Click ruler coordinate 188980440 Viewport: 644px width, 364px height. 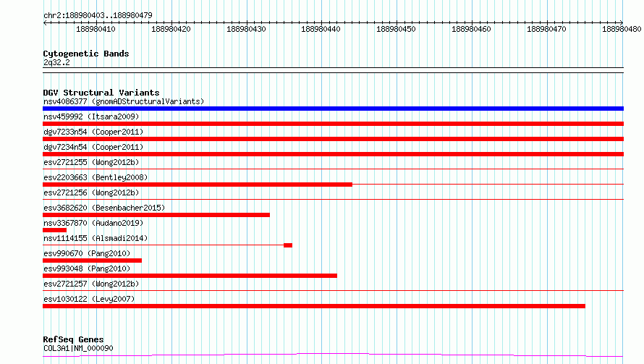[321, 29]
